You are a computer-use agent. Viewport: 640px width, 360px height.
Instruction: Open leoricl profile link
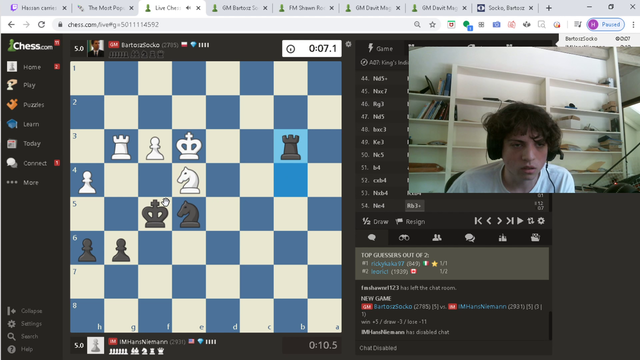point(380,271)
